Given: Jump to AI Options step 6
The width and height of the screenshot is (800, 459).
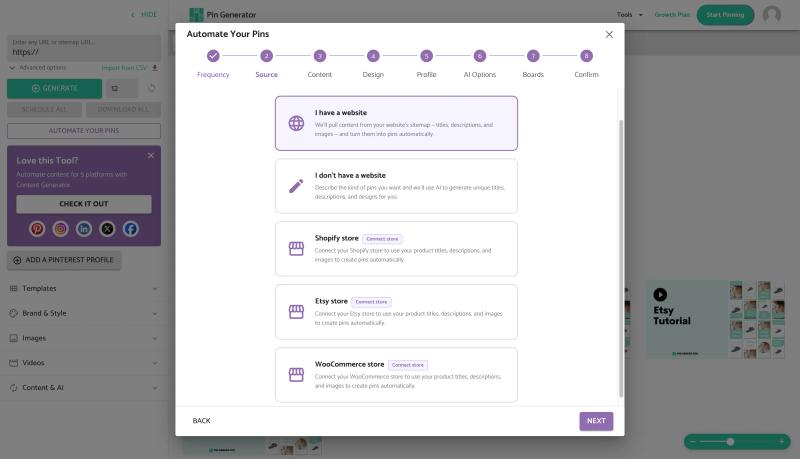Looking at the screenshot, I should [x=480, y=64].
